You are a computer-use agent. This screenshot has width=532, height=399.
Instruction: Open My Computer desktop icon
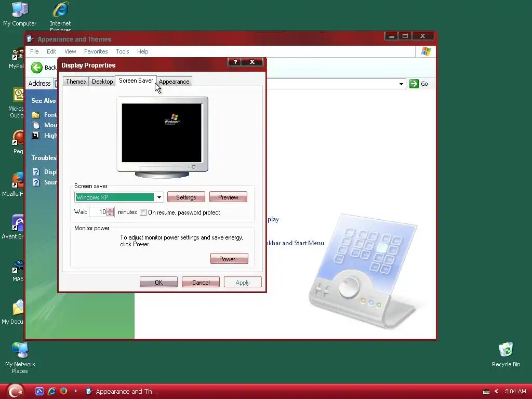pyautogui.click(x=20, y=14)
